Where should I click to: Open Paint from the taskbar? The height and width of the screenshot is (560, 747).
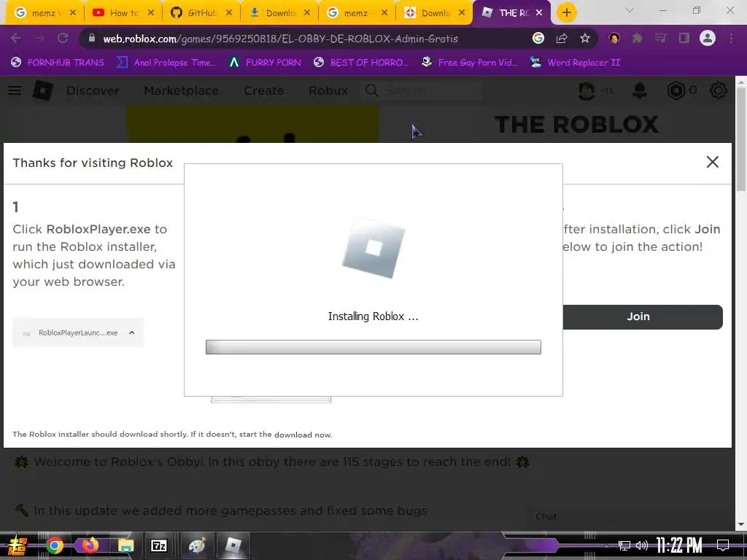(x=196, y=545)
